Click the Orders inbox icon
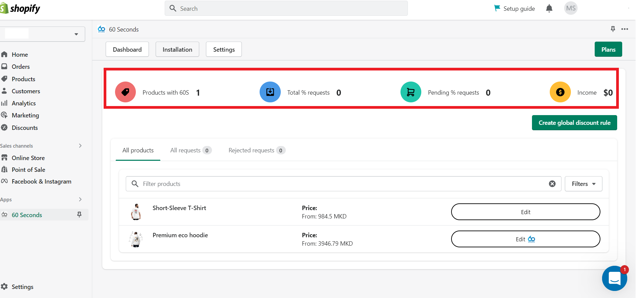Image resolution: width=644 pixels, height=298 pixels. pos(4,66)
